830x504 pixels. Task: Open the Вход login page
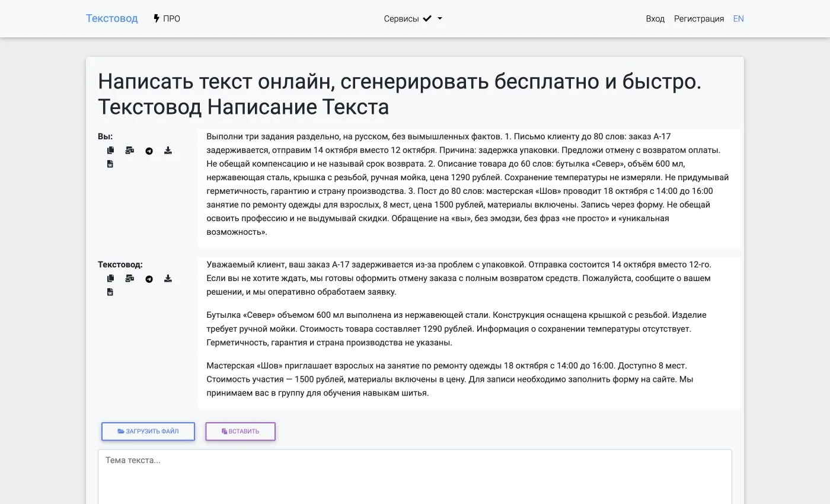coord(655,18)
